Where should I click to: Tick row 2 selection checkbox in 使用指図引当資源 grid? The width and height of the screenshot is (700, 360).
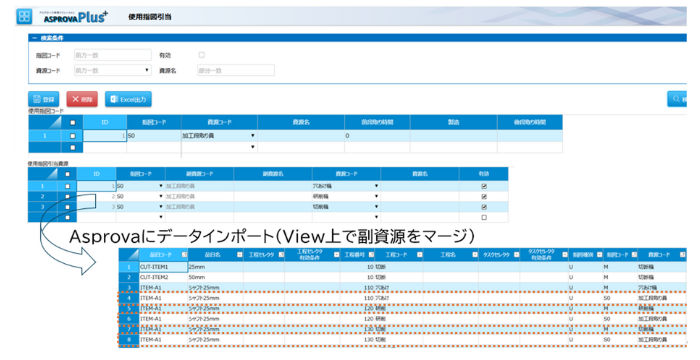(67, 197)
